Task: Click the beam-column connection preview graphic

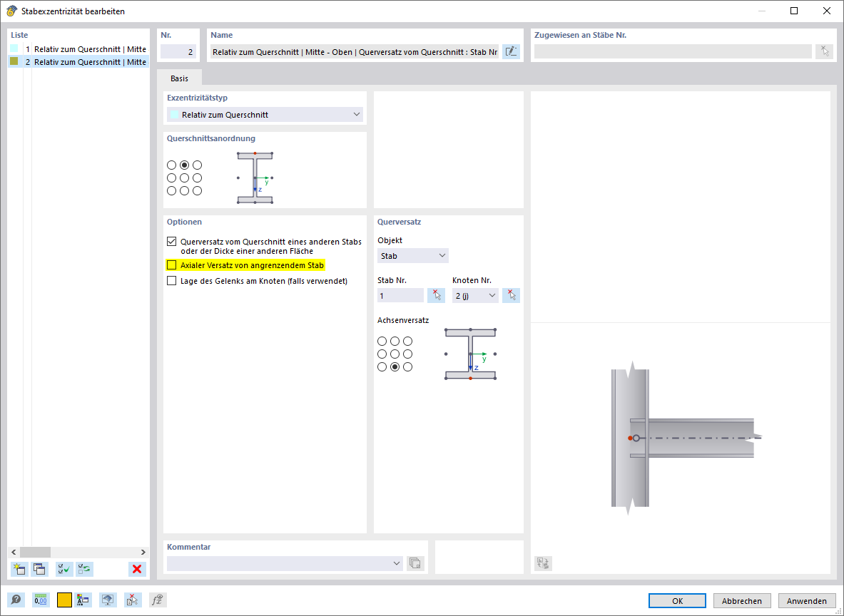Action: point(686,438)
